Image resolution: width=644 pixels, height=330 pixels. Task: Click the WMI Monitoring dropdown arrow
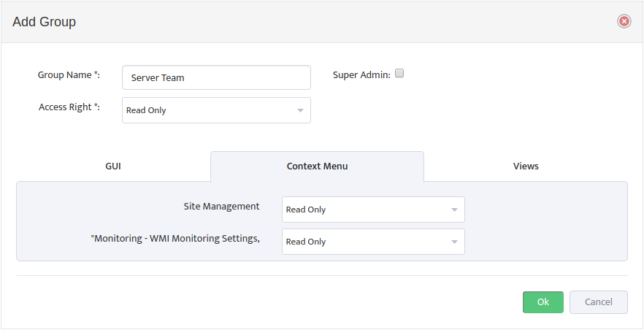tap(454, 242)
